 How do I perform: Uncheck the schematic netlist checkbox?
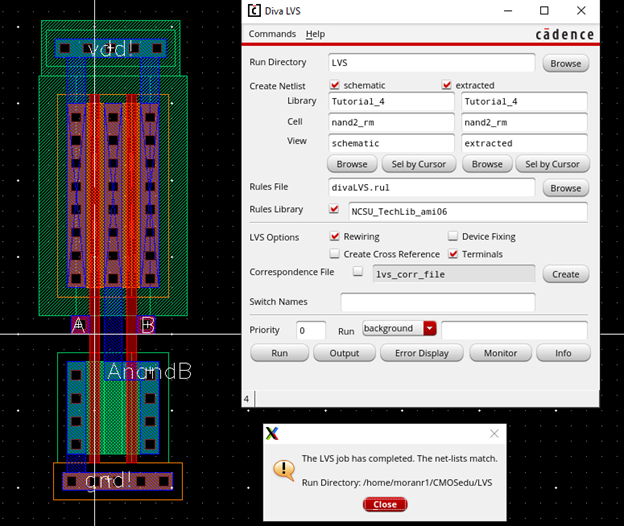pyautogui.click(x=335, y=86)
